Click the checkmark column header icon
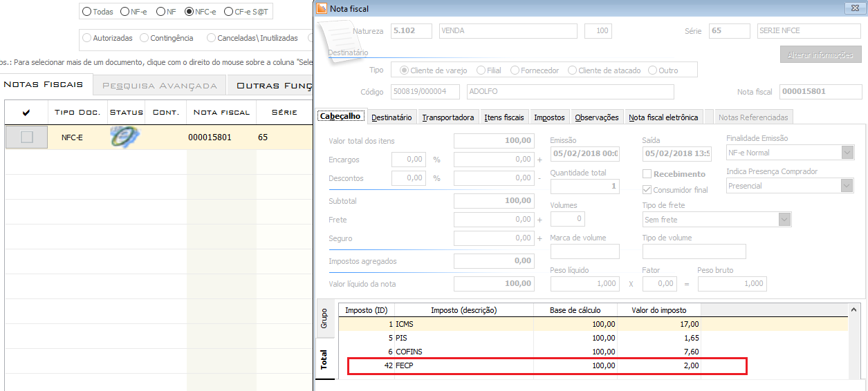The height and width of the screenshot is (391, 868). [26, 112]
